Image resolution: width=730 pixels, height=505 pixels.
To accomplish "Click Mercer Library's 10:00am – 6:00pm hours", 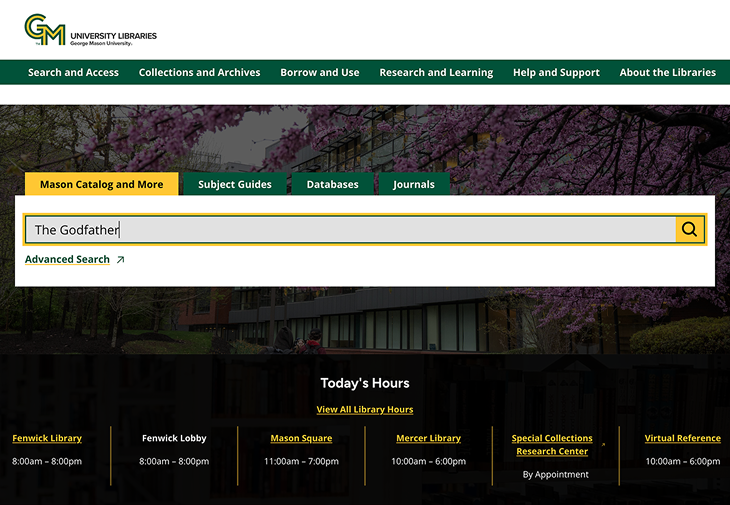I will [x=428, y=461].
